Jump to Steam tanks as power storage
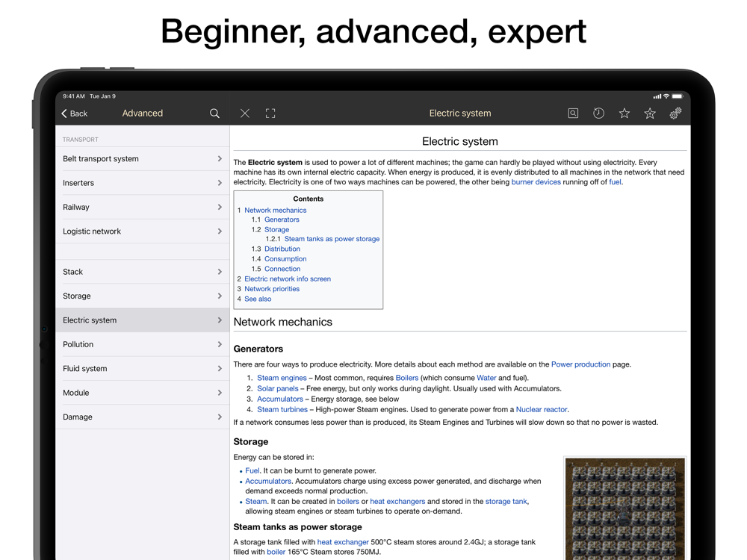747x560 pixels. 332,239
